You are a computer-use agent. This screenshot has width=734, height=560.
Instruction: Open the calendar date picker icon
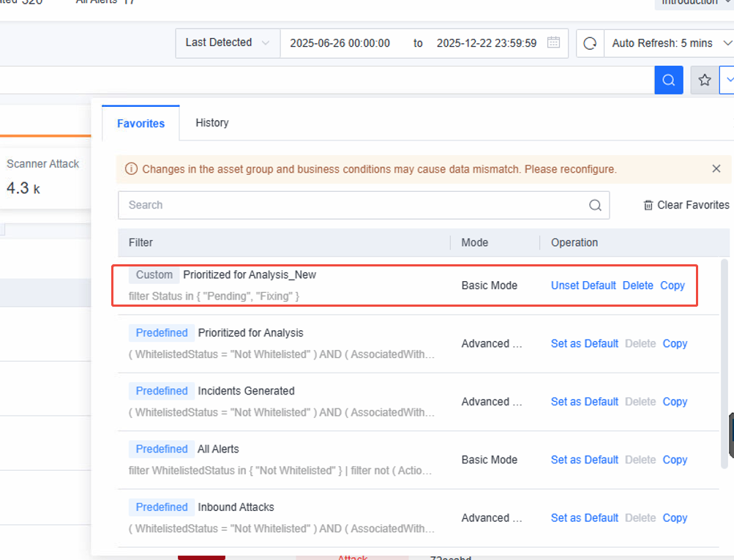tap(553, 42)
